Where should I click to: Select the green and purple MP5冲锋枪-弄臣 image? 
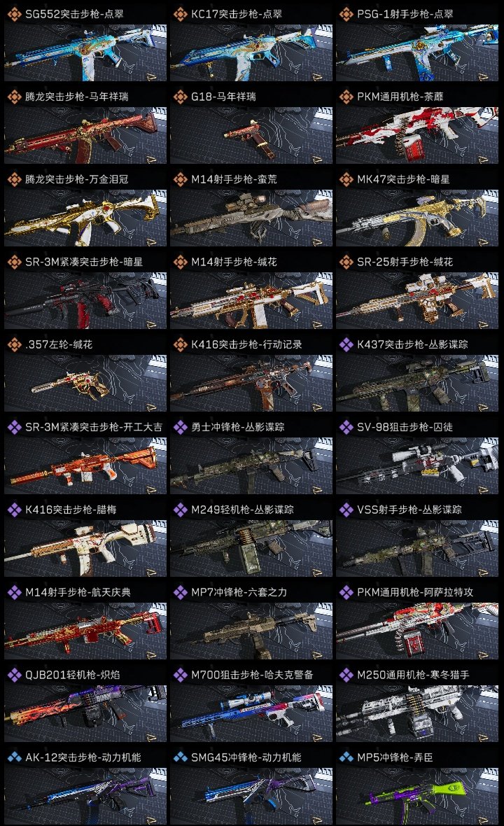[x=417, y=795]
